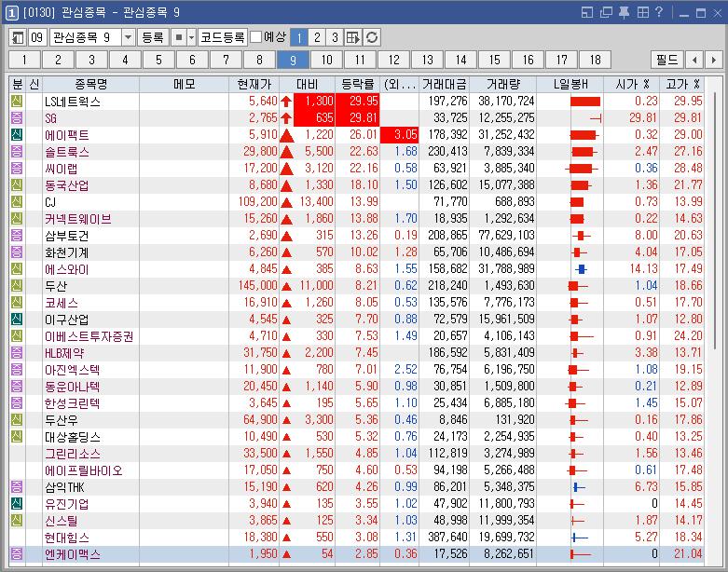The height and width of the screenshot is (572, 728).
Task: Click the table export icon beside page 3
Action: pyautogui.click(x=353, y=37)
